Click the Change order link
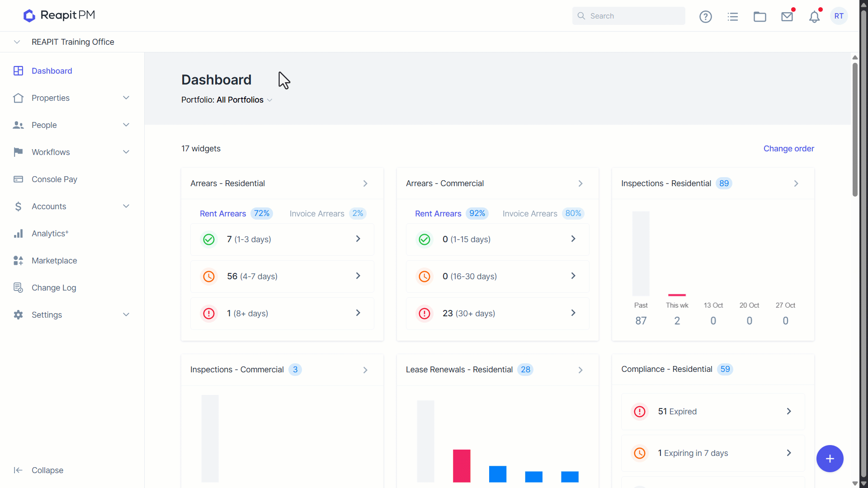 click(x=788, y=149)
